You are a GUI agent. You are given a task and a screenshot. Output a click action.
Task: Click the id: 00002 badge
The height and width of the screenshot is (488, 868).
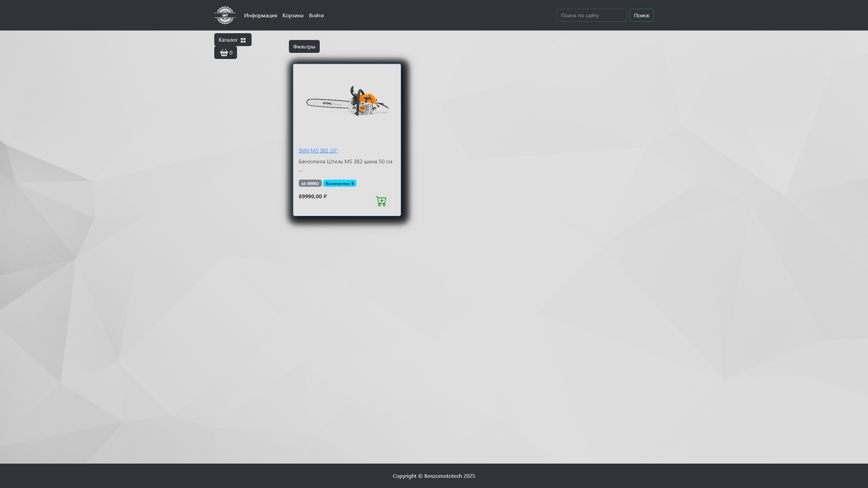tap(310, 183)
